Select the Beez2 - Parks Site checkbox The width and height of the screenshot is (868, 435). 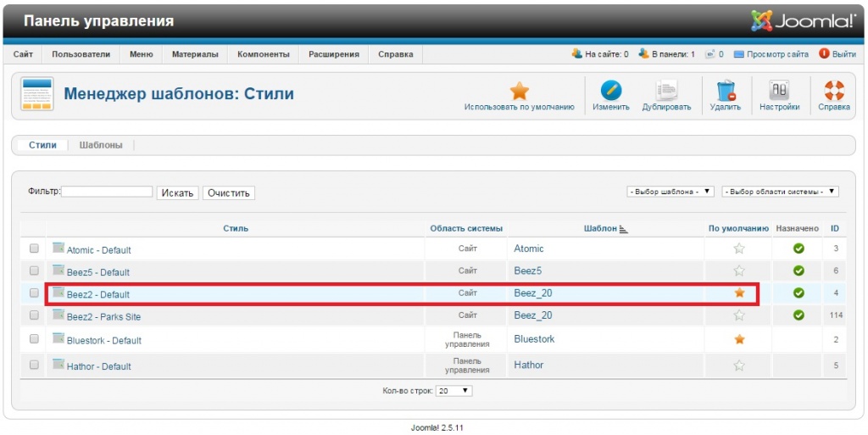[34, 315]
